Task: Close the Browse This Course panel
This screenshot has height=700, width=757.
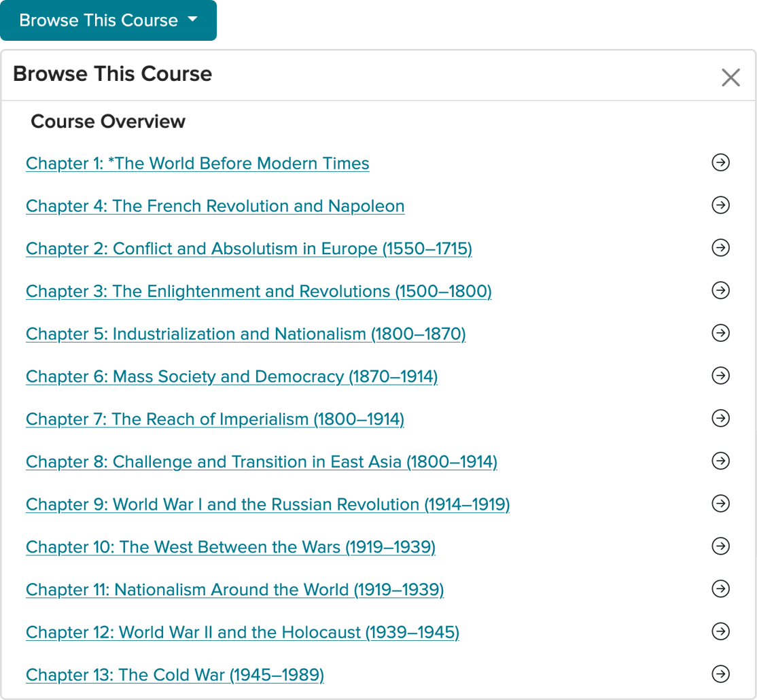Action: coord(730,77)
